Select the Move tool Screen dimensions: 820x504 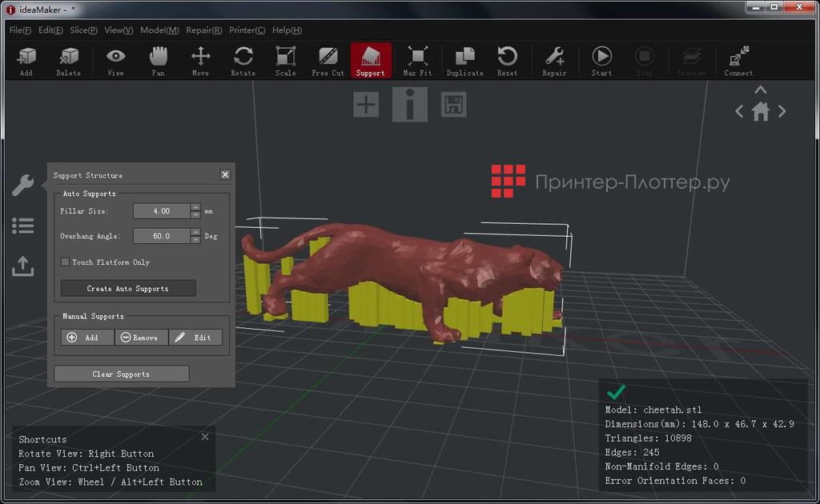tap(200, 60)
